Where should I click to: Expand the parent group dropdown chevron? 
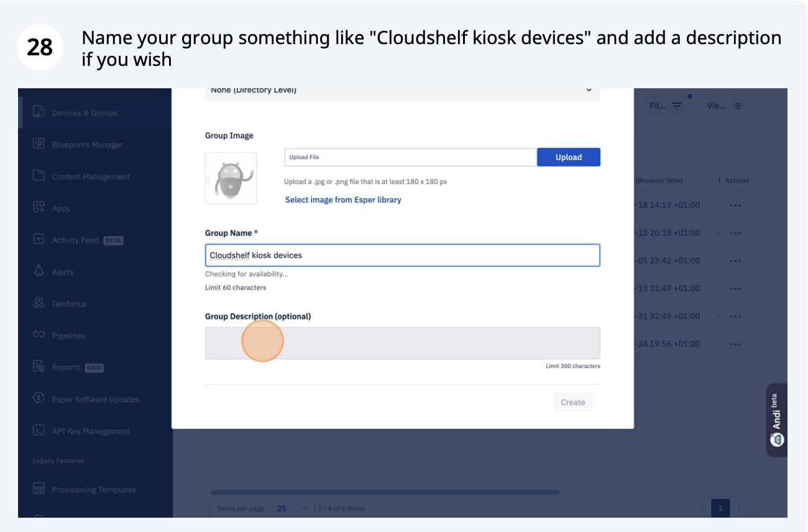click(x=589, y=91)
